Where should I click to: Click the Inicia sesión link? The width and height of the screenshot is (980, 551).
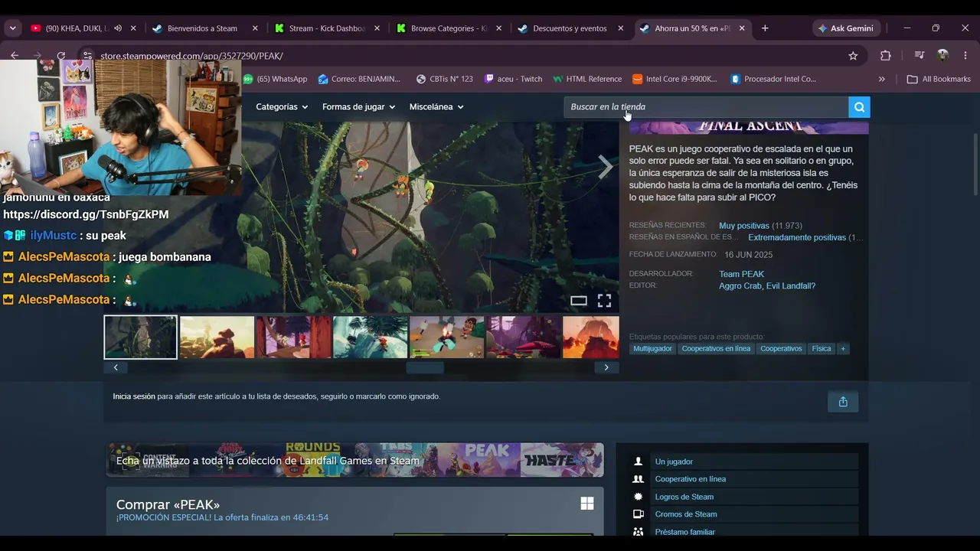(134, 396)
